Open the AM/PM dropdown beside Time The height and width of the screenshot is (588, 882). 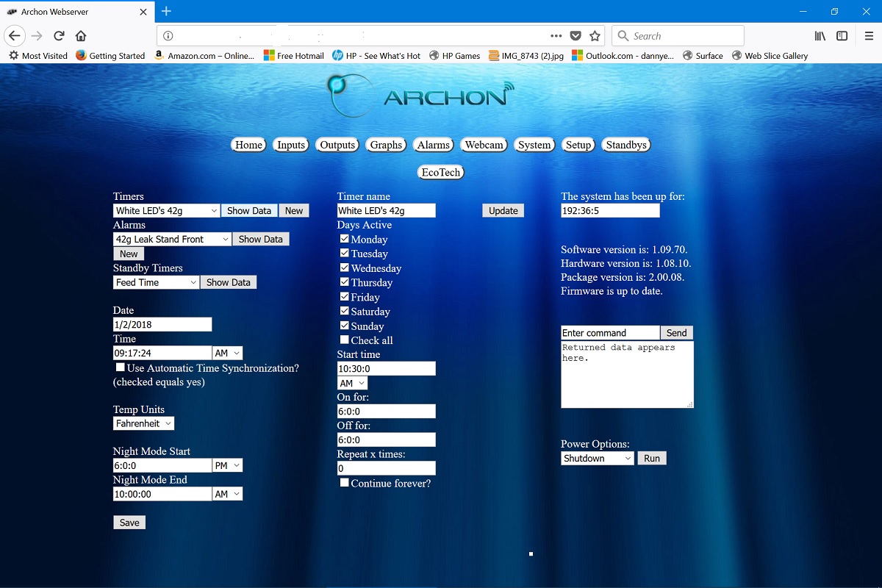coord(227,354)
